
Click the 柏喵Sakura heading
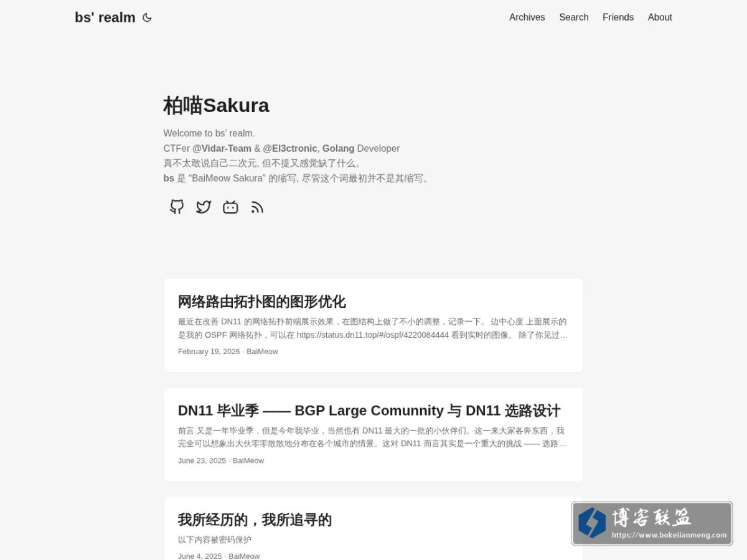pyautogui.click(x=216, y=105)
